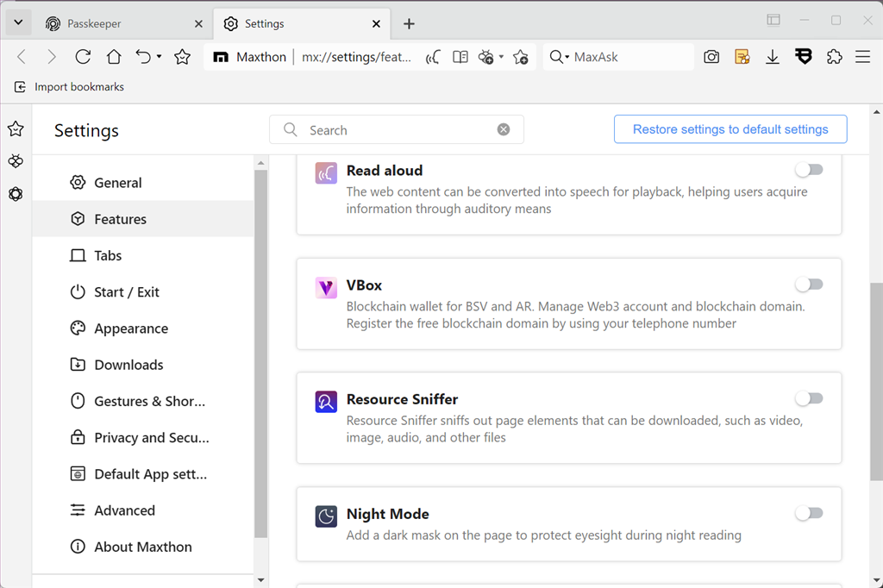
Task: Open General settings section
Action: coord(143,183)
